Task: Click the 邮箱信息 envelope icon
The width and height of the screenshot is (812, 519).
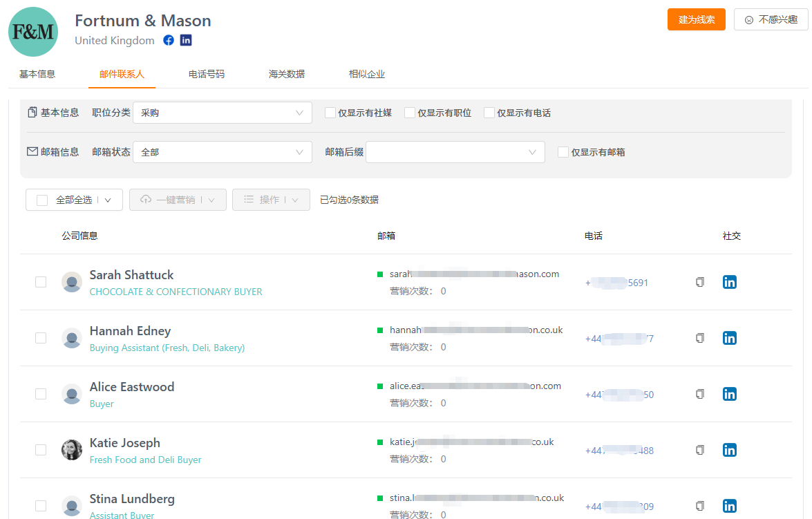Action: (x=32, y=151)
